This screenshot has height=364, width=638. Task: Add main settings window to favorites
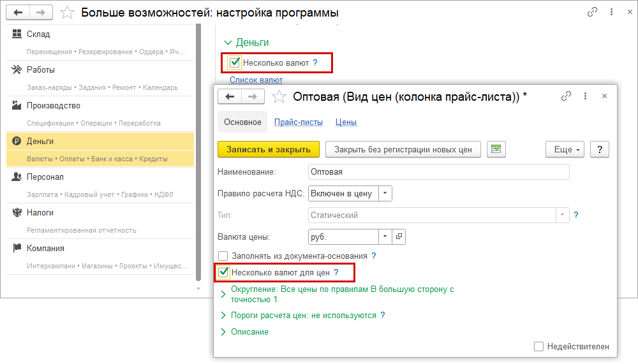point(68,12)
